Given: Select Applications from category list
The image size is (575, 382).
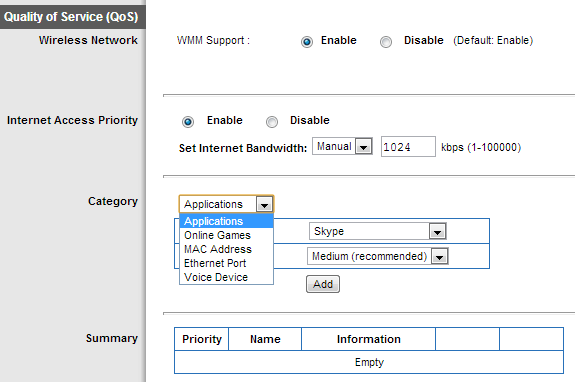Looking at the screenshot, I should 226,221.
